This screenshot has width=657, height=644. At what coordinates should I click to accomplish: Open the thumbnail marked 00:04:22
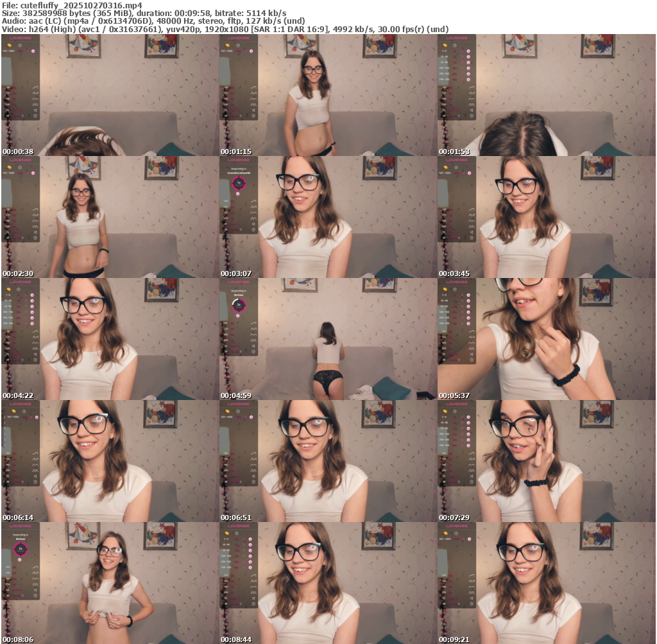pos(110,339)
